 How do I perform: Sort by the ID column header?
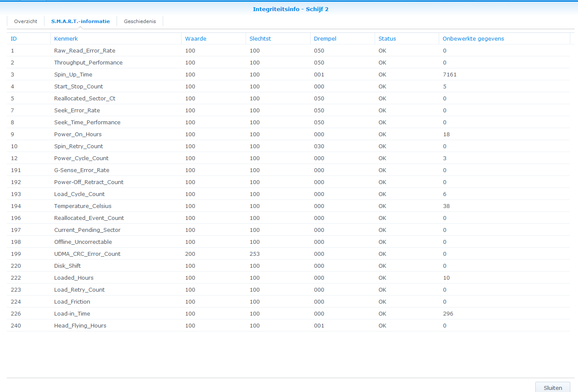point(14,39)
